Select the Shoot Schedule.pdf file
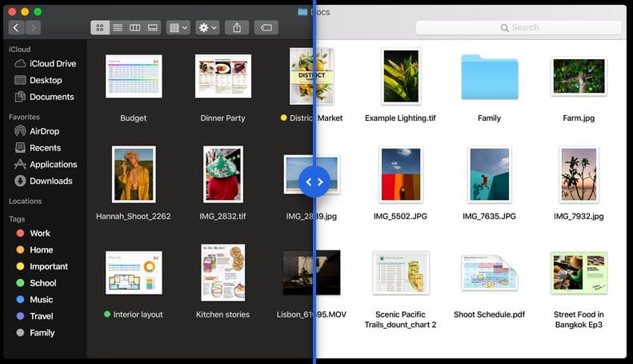This screenshot has height=364, width=633. click(490, 273)
